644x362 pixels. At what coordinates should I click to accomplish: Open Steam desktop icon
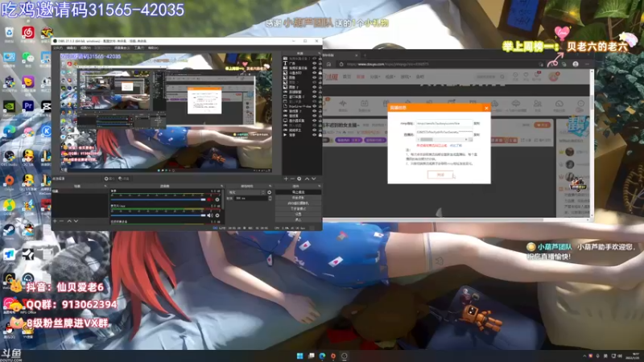pos(9,230)
